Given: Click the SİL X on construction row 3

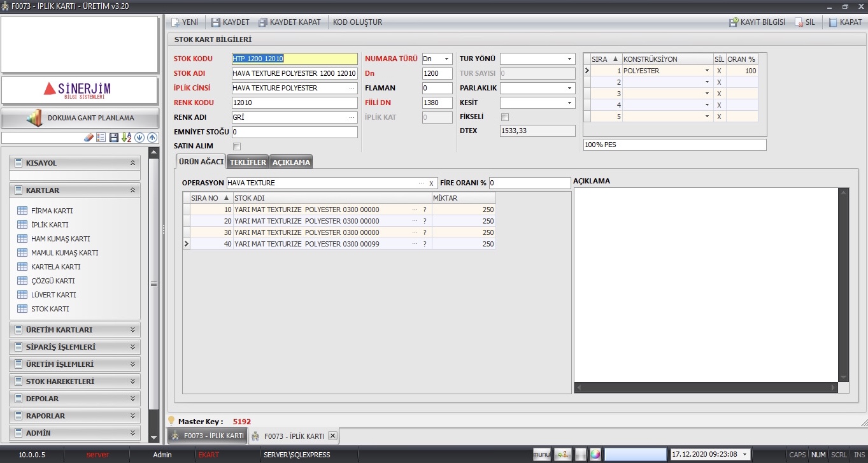Looking at the screenshot, I should point(719,94).
